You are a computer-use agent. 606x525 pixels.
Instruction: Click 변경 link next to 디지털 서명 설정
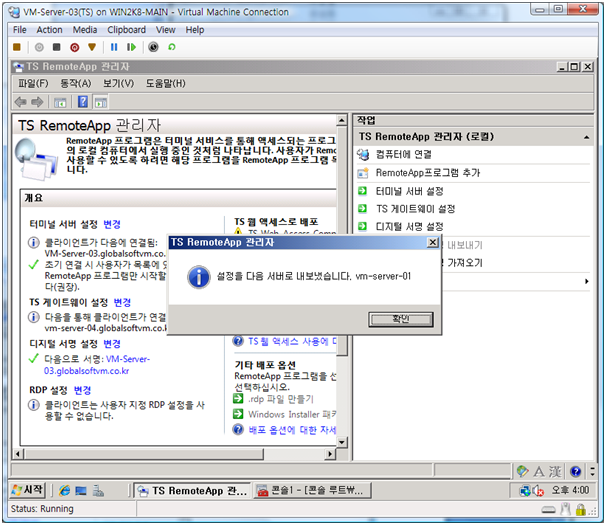(x=112, y=344)
